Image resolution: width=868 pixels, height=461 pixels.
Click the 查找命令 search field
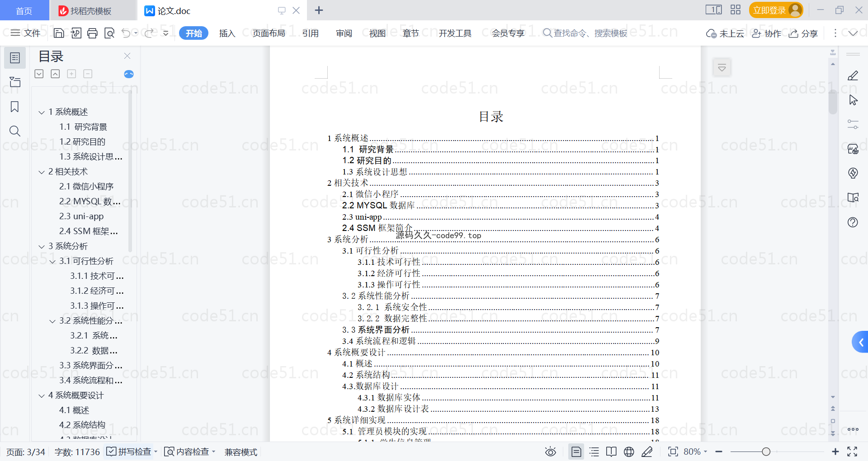585,33
